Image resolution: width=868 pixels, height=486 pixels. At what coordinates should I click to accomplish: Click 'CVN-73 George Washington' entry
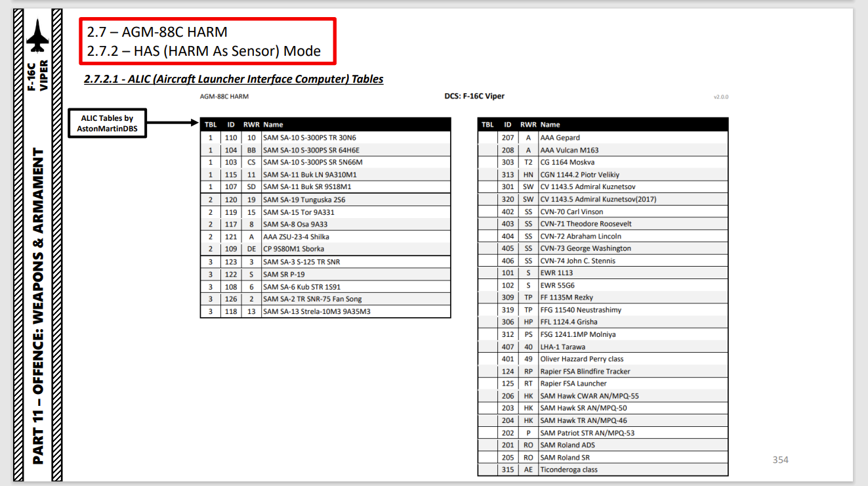pyautogui.click(x=603, y=248)
